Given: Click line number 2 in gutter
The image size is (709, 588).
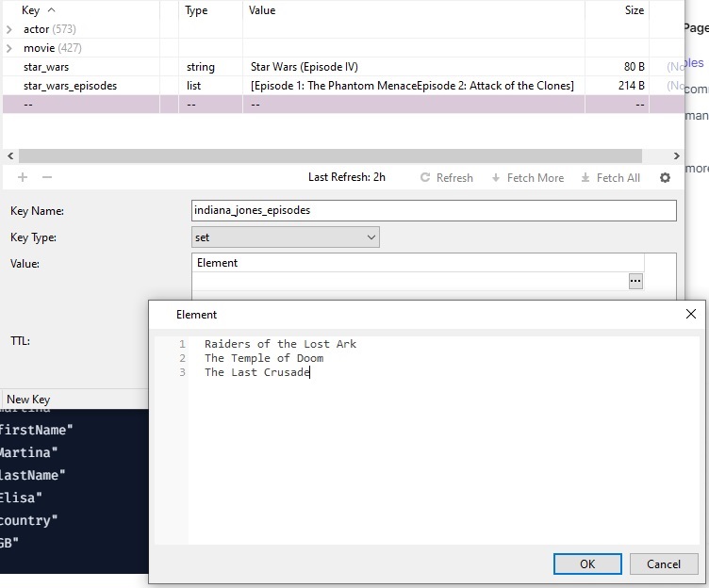Looking at the screenshot, I should pos(182,358).
